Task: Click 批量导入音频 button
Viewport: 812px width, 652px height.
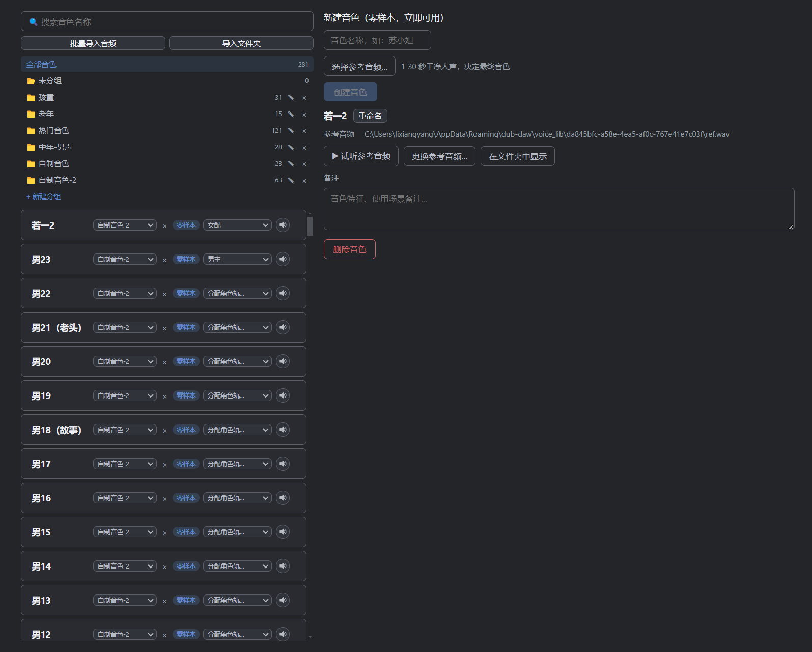Action: [x=93, y=43]
